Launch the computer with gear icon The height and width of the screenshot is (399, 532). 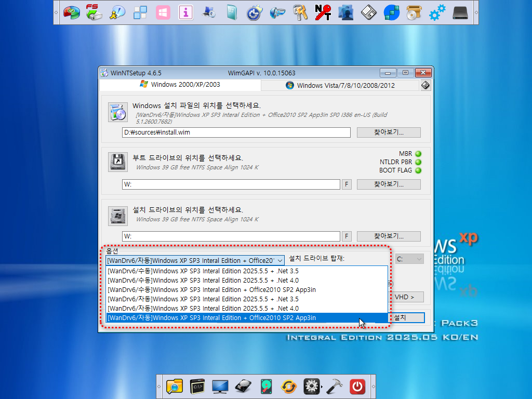pyautogui.click(x=209, y=12)
